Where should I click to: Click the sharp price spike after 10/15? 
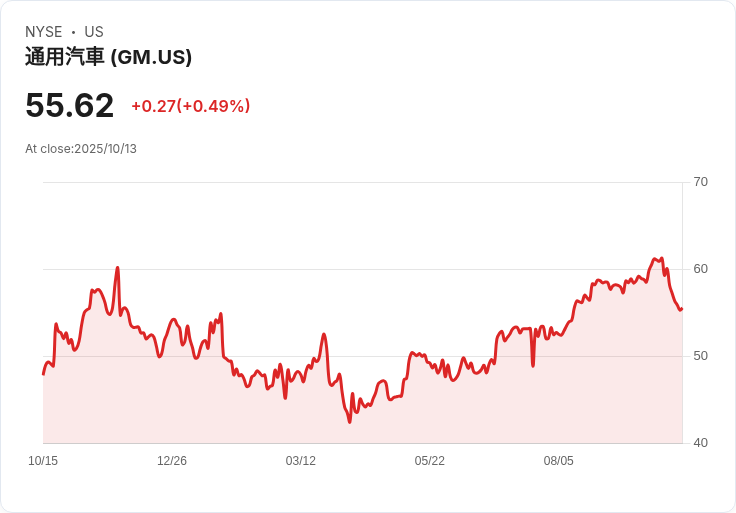click(x=117, y=268)
